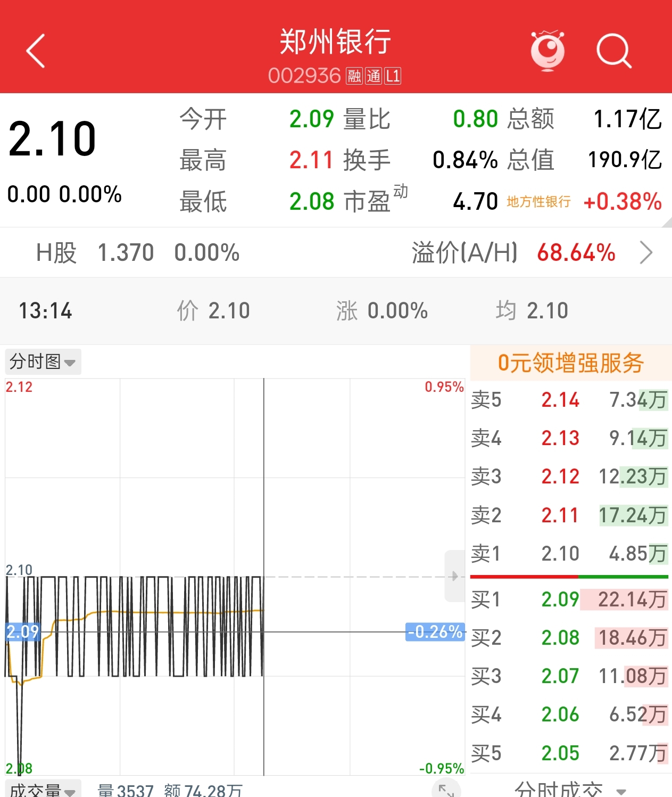672x797 pixels.
Task: Select 卖2 row at 2.11
Action: [570, 515]
